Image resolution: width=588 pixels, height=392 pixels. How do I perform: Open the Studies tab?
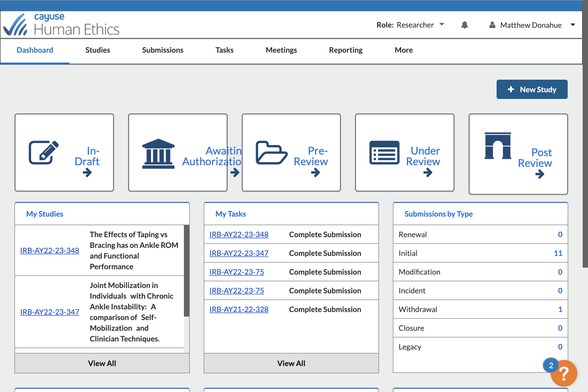[x=98, y=50]
